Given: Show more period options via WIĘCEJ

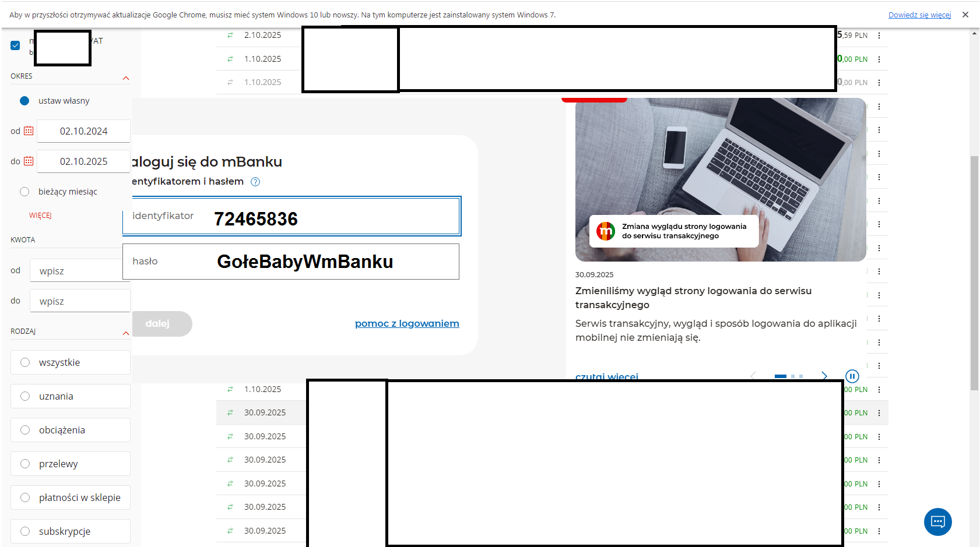Looking at the screenshot, I should tap(40, 216).
